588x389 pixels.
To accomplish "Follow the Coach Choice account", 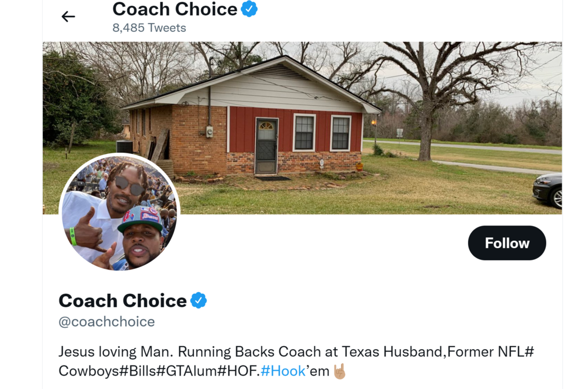I will tap(507, 243).
